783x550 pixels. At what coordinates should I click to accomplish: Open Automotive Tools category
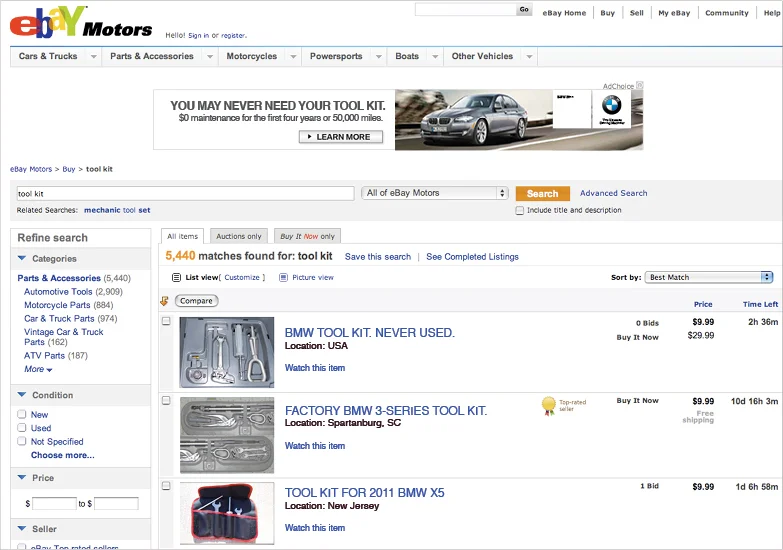click(58, 292)
